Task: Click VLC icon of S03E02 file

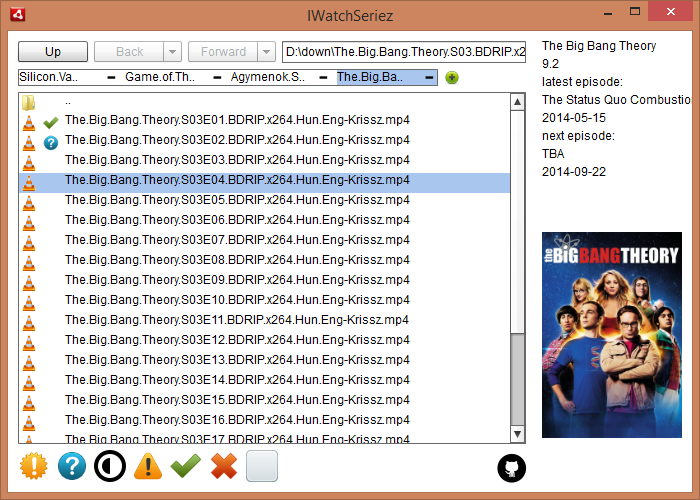Action: point(29,143)
